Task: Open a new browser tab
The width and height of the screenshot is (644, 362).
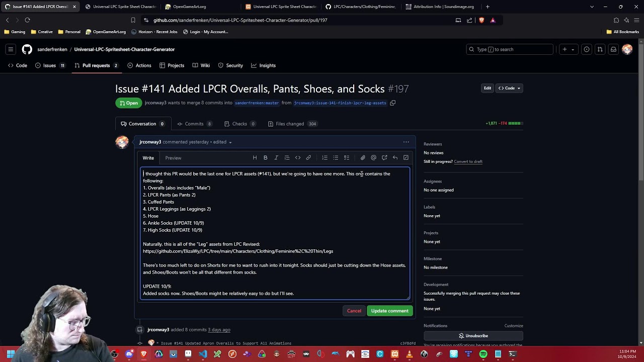Action: (x=488, y=7)
